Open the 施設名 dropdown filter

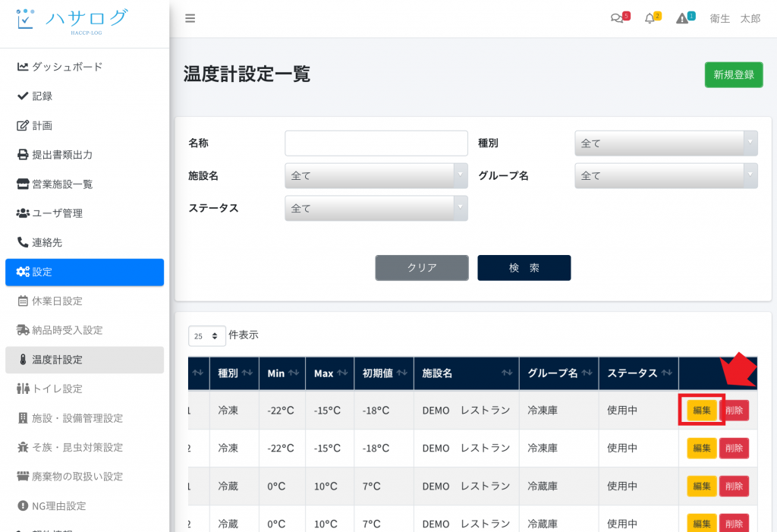pos(376,175)
